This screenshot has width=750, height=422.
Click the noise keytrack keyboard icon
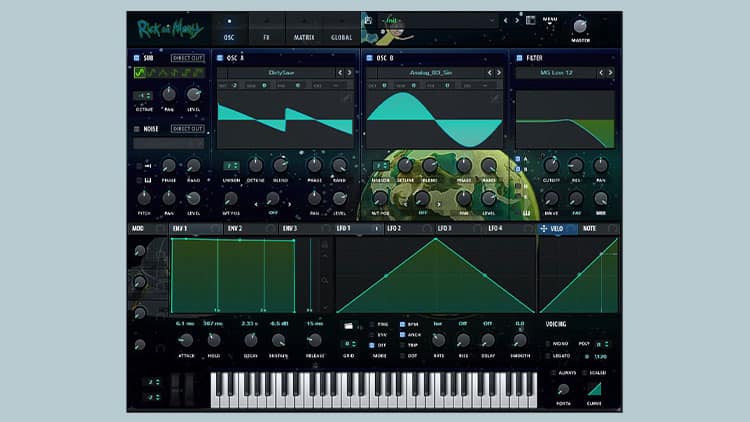click(x=148, y=180)
